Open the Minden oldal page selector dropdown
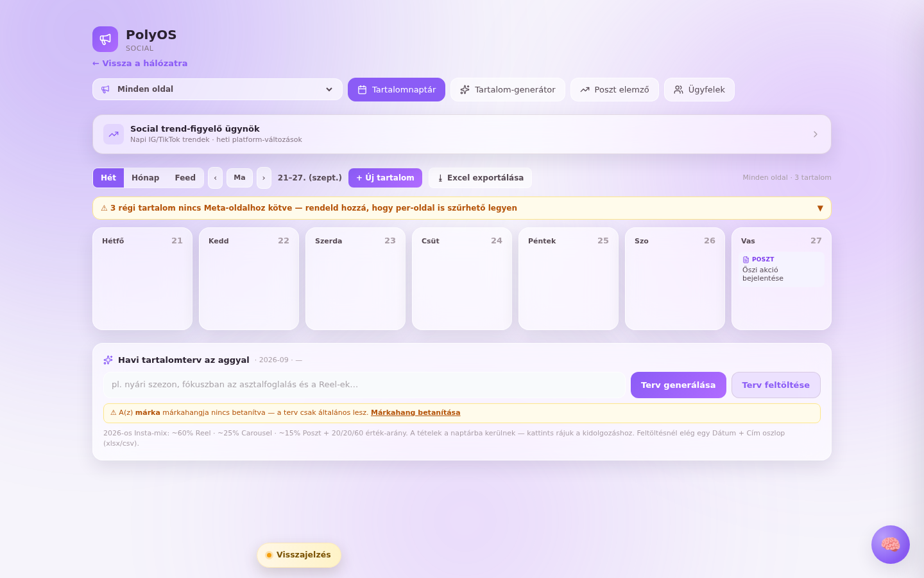 coord(218,89)
